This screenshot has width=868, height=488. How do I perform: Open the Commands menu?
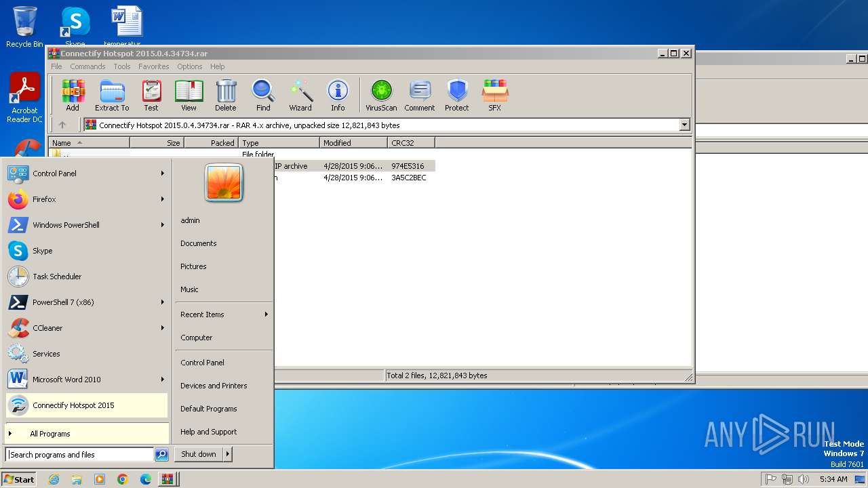87,66
